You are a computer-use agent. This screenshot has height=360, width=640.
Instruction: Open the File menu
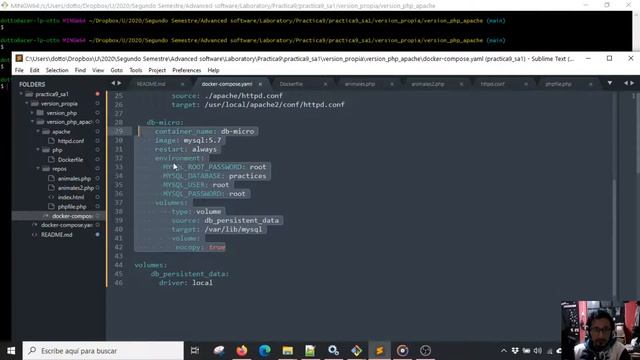tap(19, 70)
